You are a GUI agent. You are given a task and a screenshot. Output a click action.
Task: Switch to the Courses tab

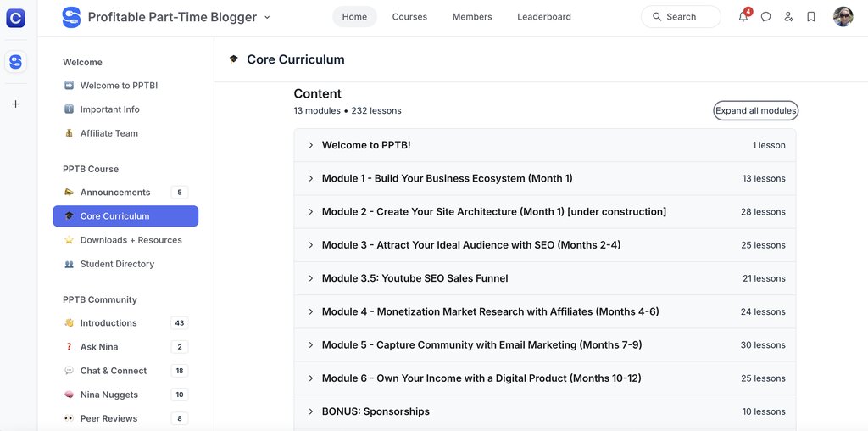(x=409, y=17)
